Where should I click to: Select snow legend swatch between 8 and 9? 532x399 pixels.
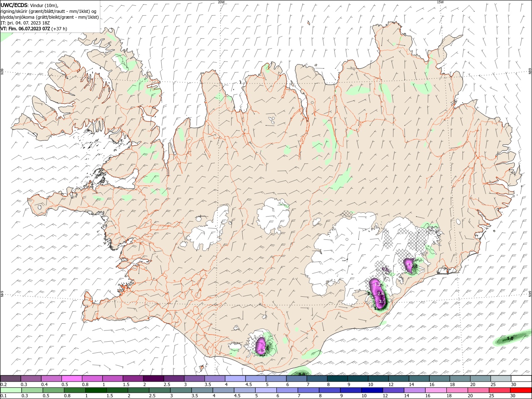(x=337, y=378)
